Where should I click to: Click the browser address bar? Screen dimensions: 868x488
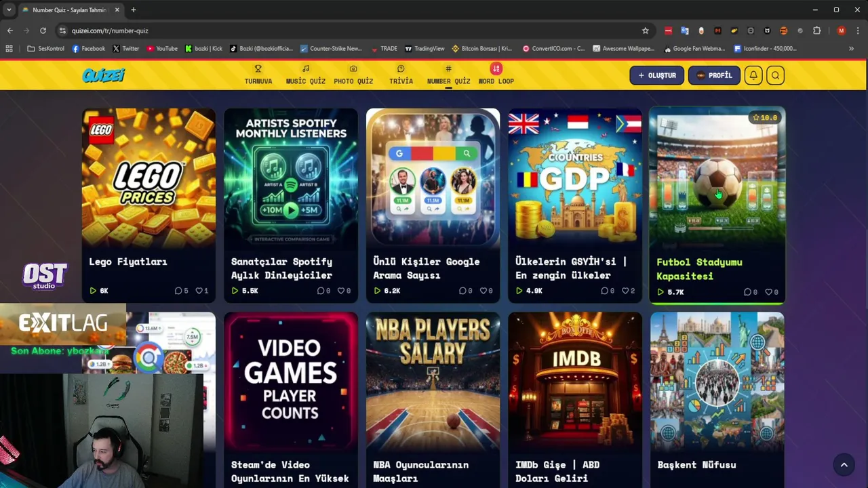click(353, 30)
